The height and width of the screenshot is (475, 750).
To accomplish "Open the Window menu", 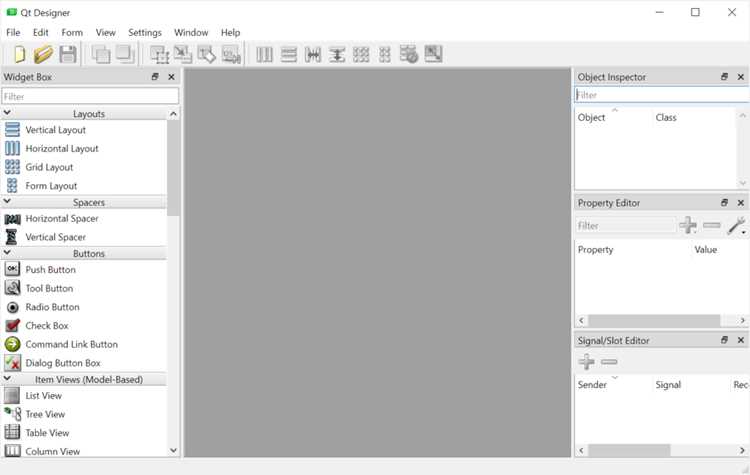I will coord(191,33).
